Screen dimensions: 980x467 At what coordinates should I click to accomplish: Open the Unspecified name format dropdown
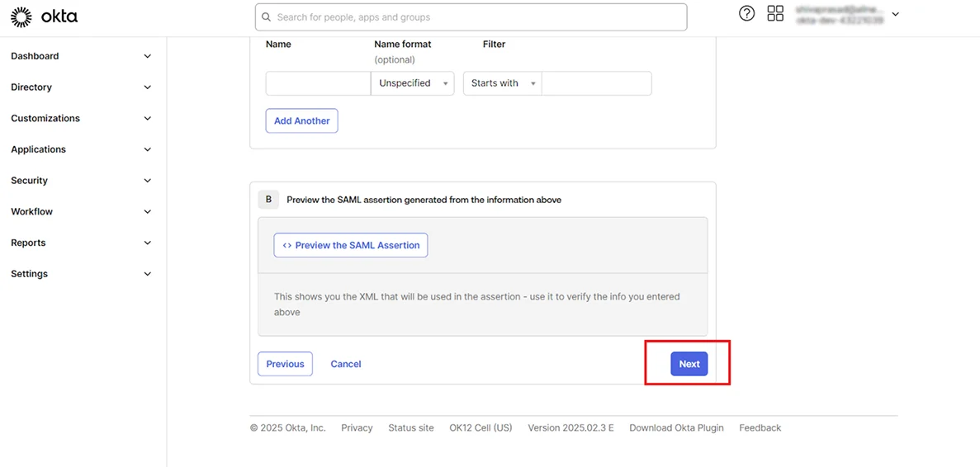(x=413, y=83)
